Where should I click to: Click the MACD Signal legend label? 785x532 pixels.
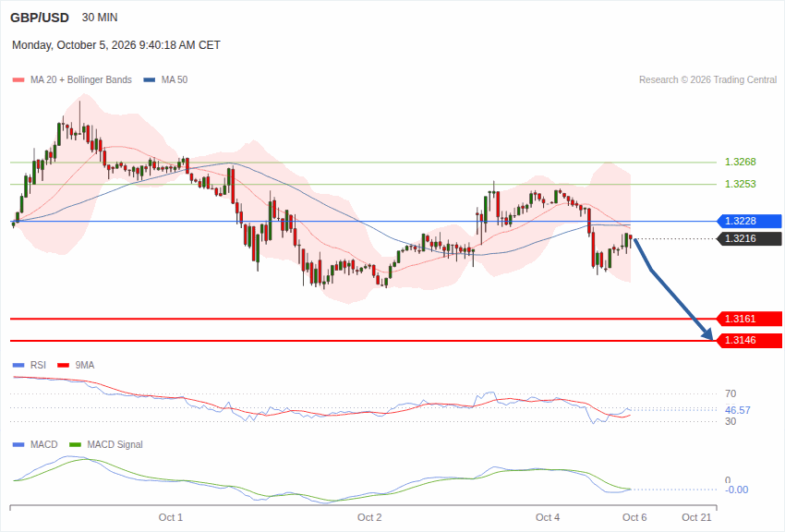click(x=115, y=445)
